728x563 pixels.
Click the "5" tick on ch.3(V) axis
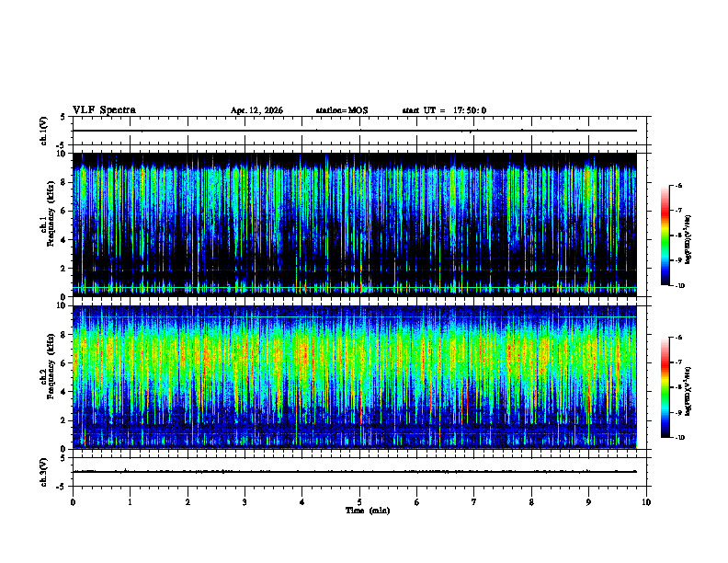pos(63,458)
